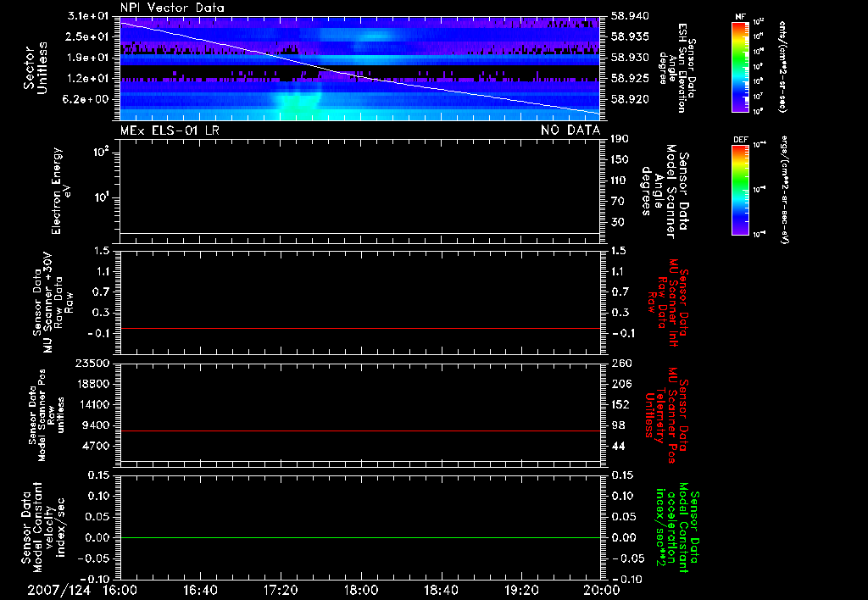This screenshot has width=868, height=600.
Task: Click the NF color scale bar
Action: click(740, 66)
